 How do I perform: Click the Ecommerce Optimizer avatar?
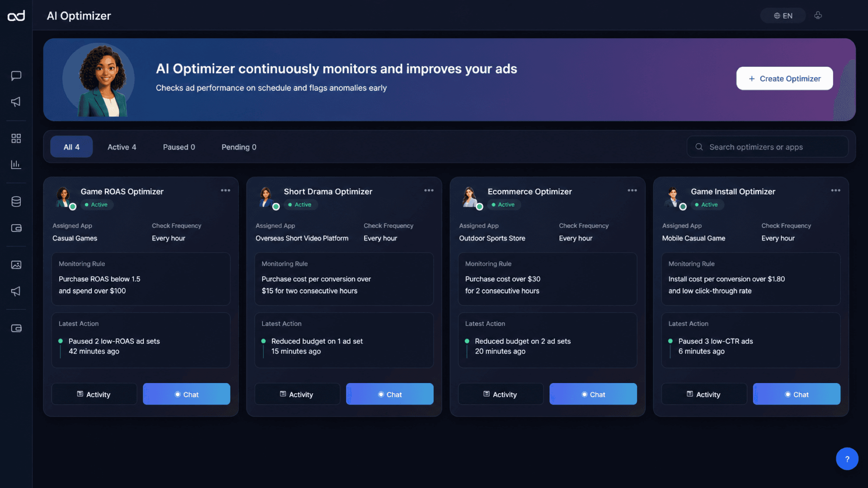471,197
